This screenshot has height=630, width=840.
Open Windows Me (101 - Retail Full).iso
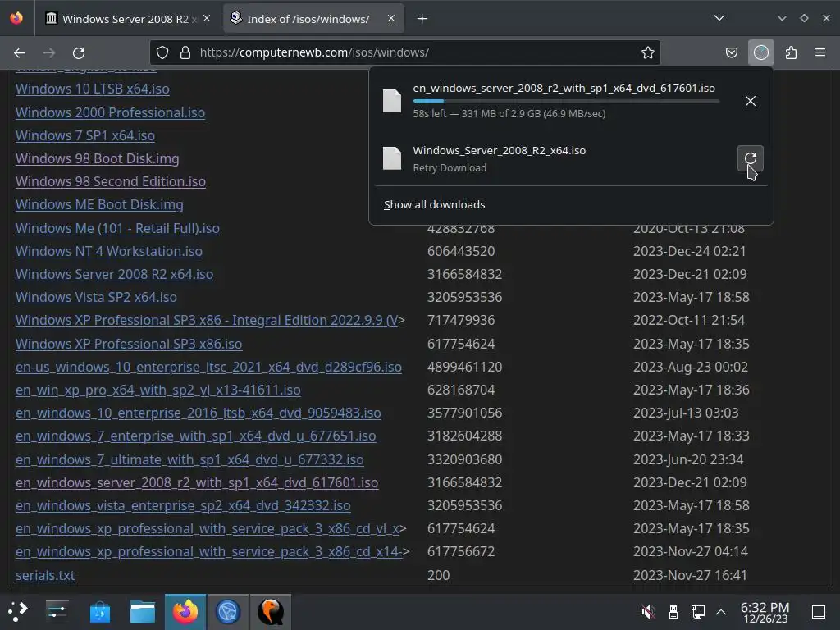pyautogui.click(x=117, y=228)
